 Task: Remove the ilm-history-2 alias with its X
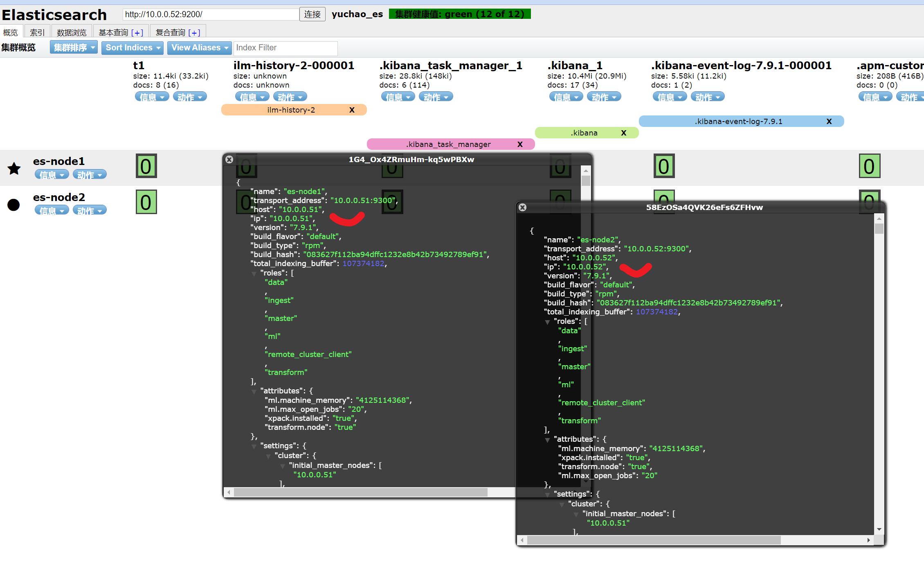[x=352, y=110]
